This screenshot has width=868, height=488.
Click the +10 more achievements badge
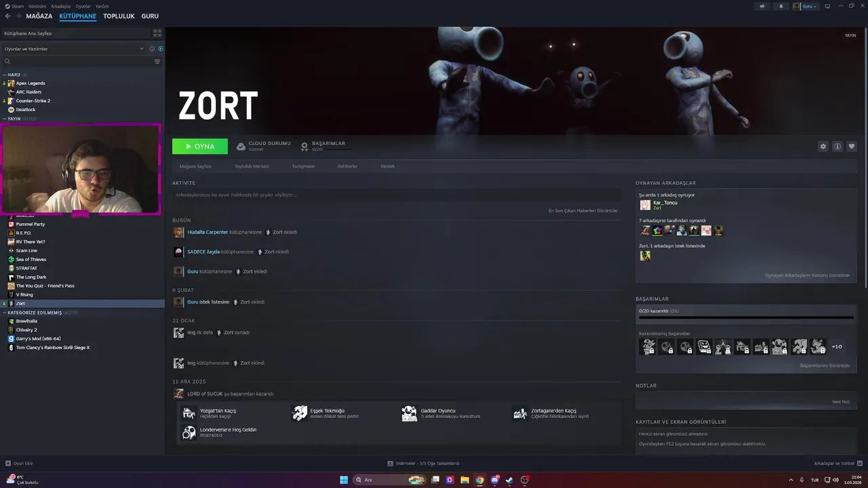click(837, 347)
